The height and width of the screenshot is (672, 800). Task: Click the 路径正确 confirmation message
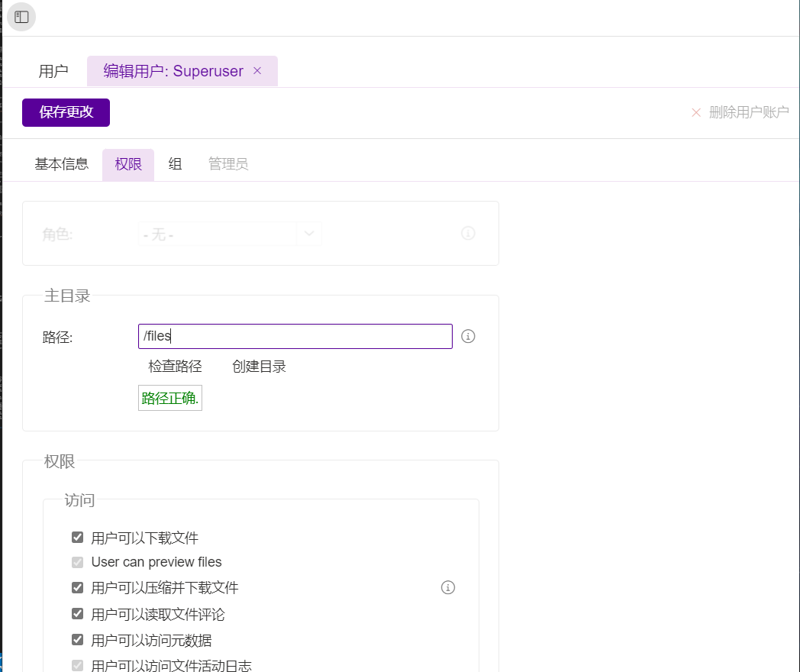click(x=169, y=397)
